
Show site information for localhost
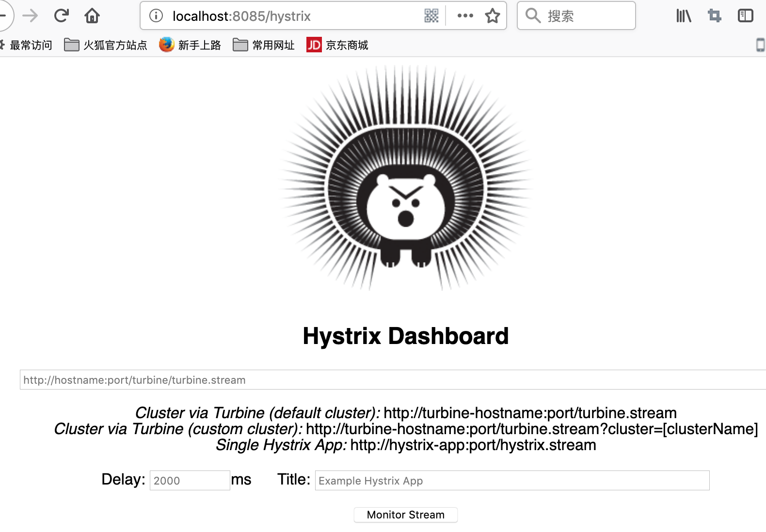pos(156,16)
